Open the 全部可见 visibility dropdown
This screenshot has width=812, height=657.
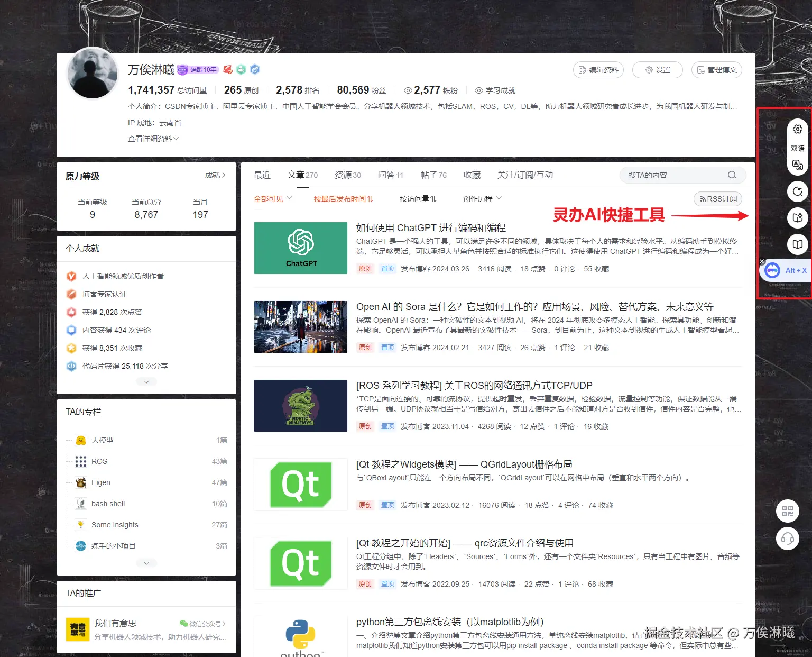click(x=273, y=199)
